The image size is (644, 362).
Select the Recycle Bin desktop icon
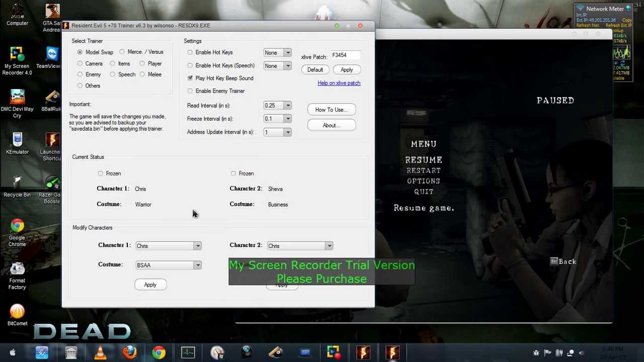tap(17, 187)
